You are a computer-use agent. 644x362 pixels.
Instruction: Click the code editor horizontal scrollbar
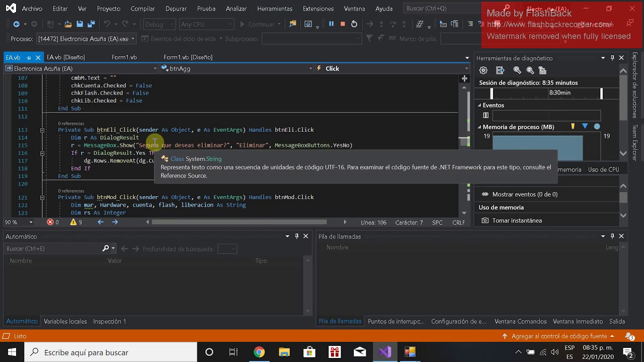point(239,222)
